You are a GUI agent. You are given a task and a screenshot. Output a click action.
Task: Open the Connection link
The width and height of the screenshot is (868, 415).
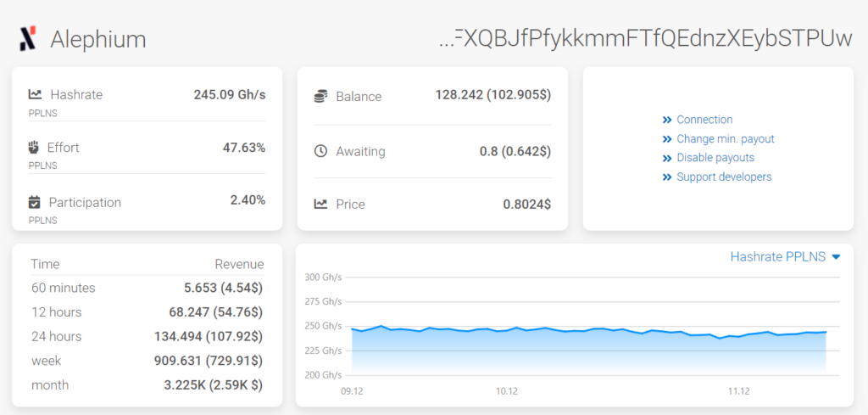(704, 120)
